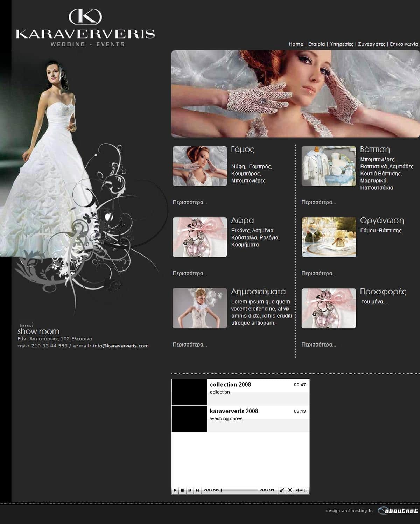Viewport: 420px width, 524px height.
Task: Click Περισσότερα under Οργάνωση
Action: (x=319, y=273)
